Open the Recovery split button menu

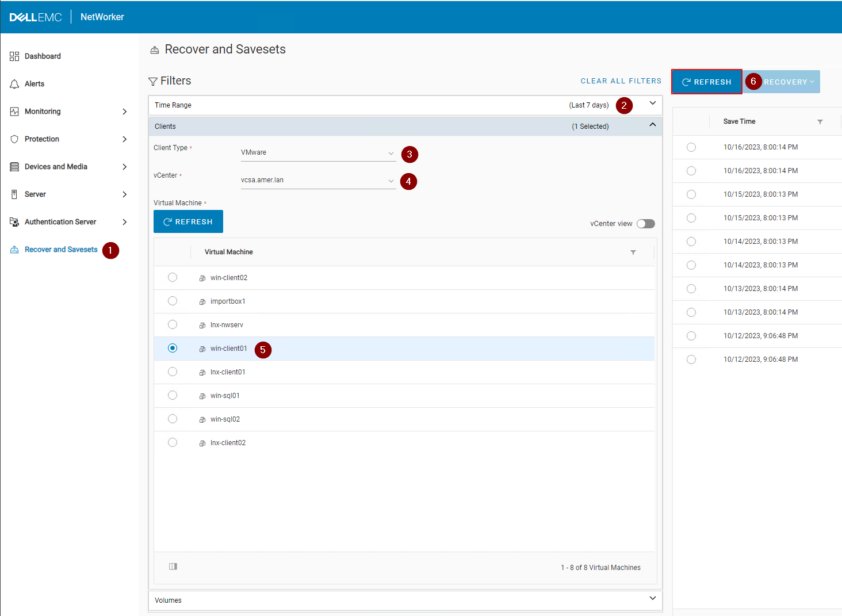(x=812, y=82)
